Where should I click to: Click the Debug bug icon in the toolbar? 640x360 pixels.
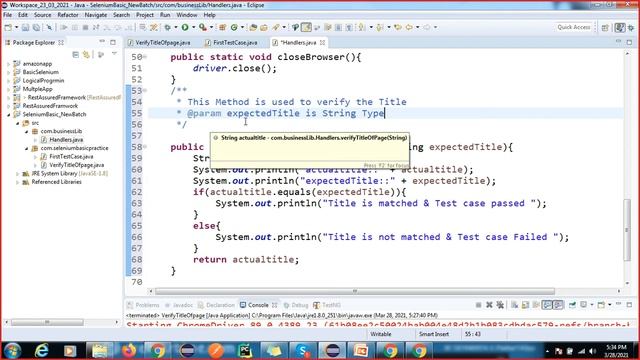click(167, 27)
